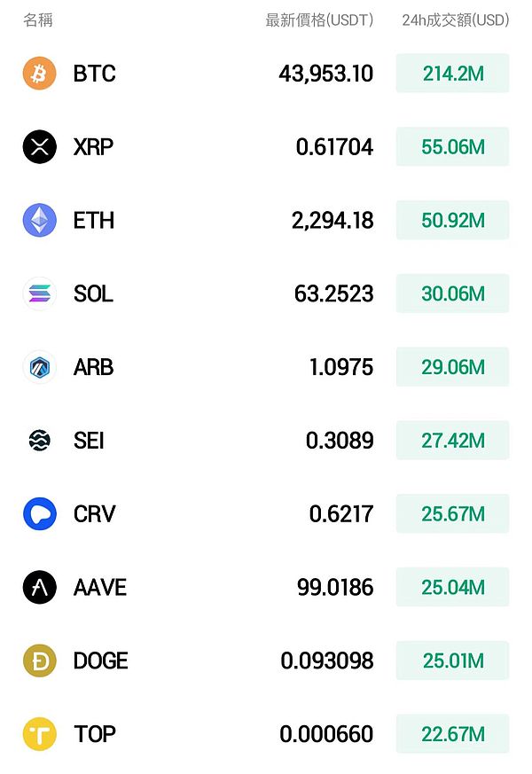This screenshot has height=774, width=532.
Task: Click SOL's 30.06M volume badge
Action: [x=452, y=293]
